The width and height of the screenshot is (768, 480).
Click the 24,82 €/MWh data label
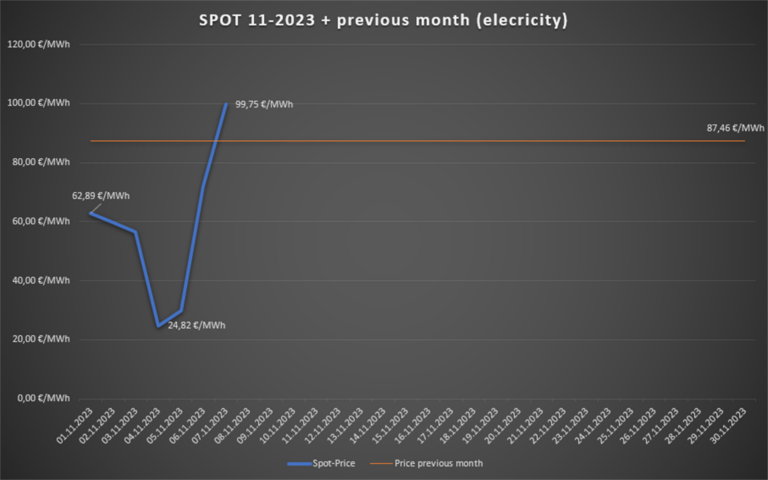[x=194, y=325]
